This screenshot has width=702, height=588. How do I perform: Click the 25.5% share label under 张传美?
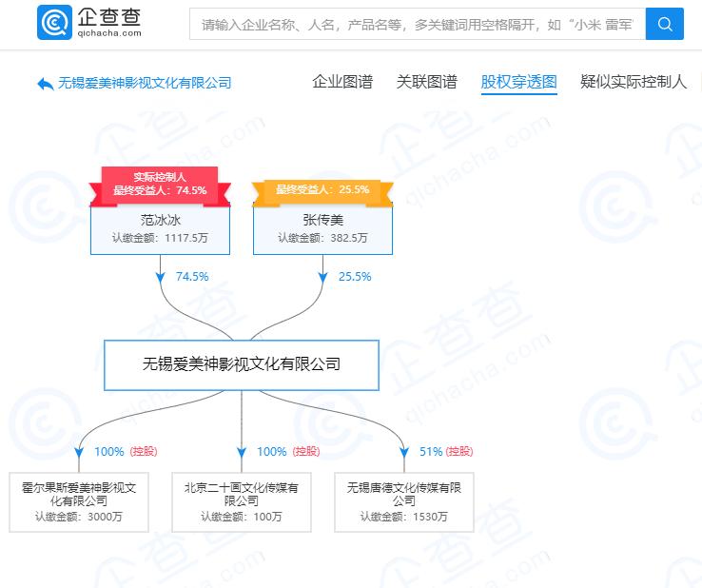(355, 276)
